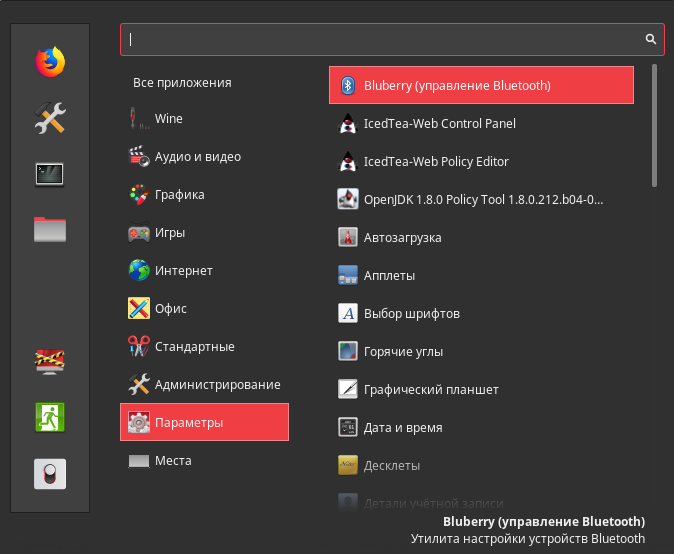Launch IcedTea-Web Policy Editor
The image size is (674, 554).
(481, 161)
